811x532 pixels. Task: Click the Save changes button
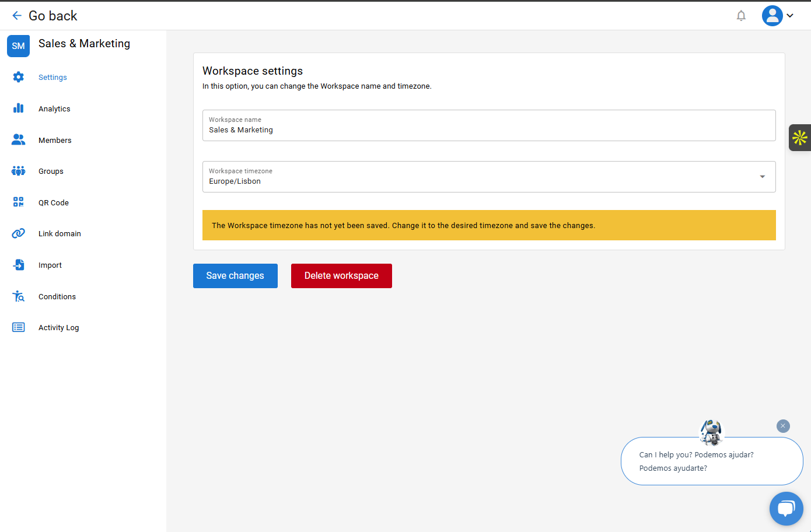click(x=235, y=276)
